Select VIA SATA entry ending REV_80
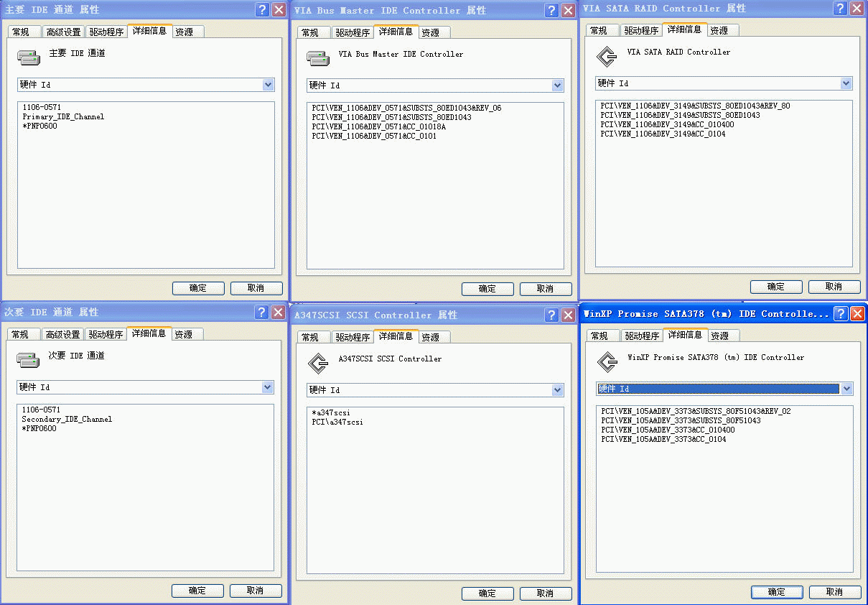The image size is (868, 605). tap(695, 106)
